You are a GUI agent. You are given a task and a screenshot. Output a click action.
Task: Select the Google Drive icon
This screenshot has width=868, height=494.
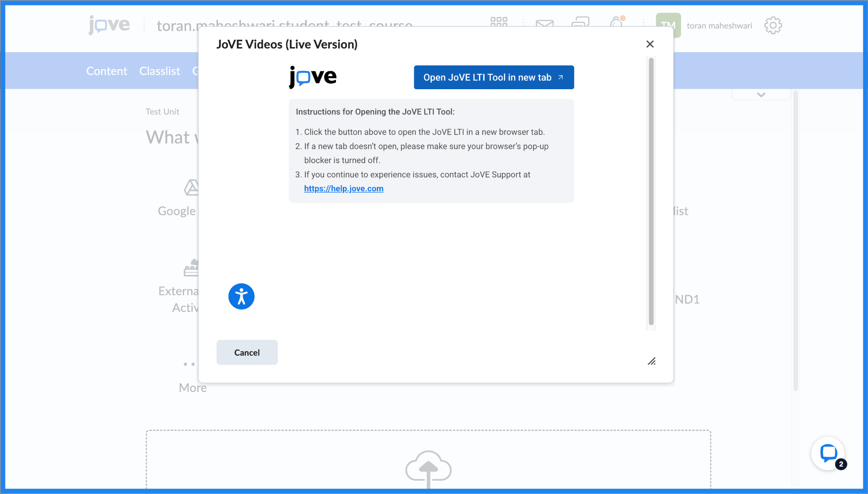(x=191, y=188)
